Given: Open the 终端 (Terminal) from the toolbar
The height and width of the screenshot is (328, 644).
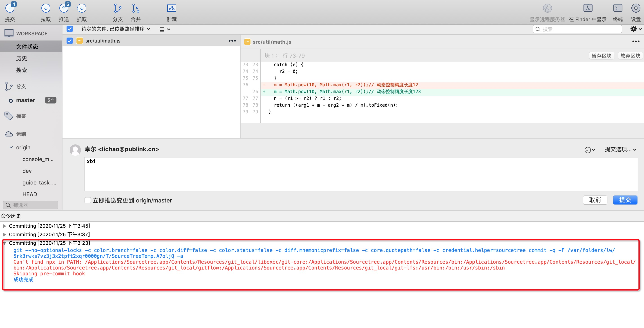Looking at the screenshot, I should point(617,8).
